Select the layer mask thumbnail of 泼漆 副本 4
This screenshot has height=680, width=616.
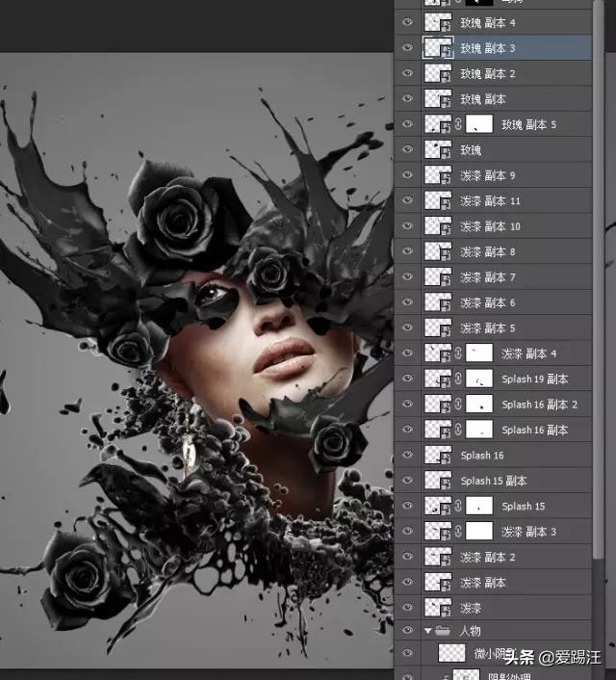pyautogui.click(x=479, y=353)
